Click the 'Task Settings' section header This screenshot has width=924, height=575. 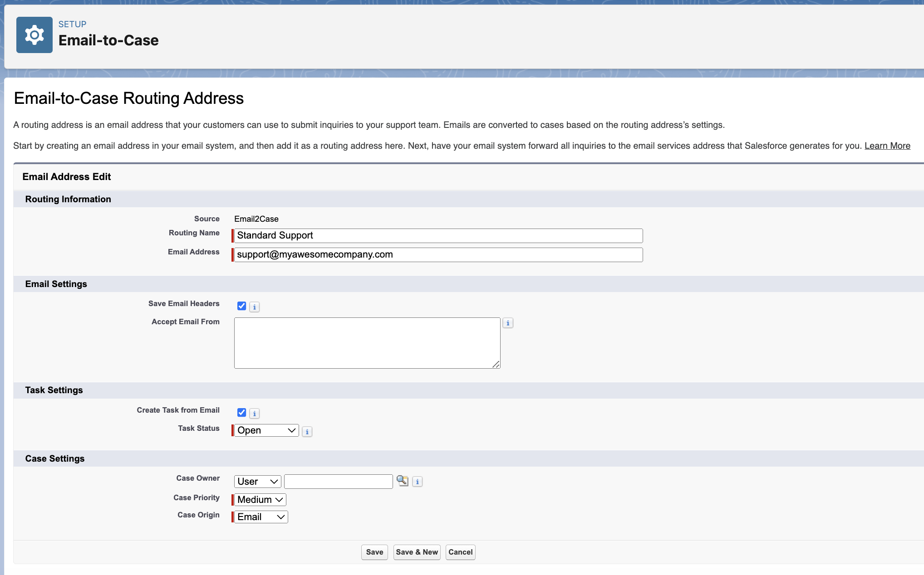(x=54, y=390)
